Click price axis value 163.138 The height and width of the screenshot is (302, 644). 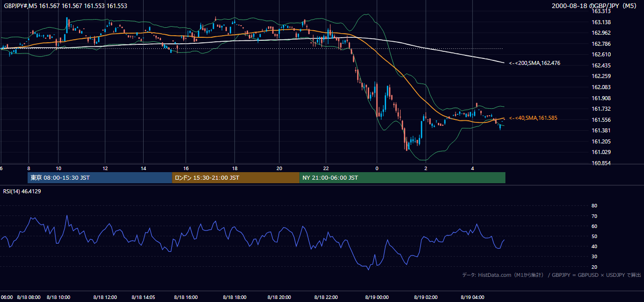[601, 22]
